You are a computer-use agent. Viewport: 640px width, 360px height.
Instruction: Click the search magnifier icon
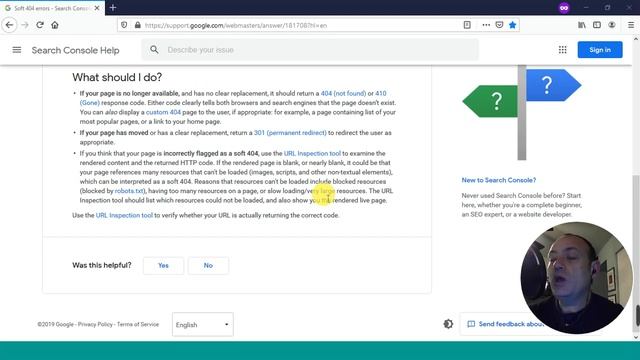(x=154, y=50)
